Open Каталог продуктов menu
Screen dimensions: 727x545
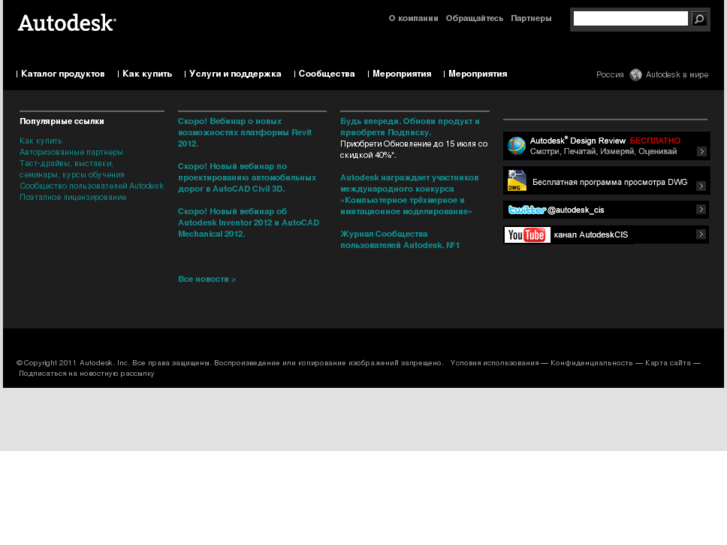pos(63,74)
